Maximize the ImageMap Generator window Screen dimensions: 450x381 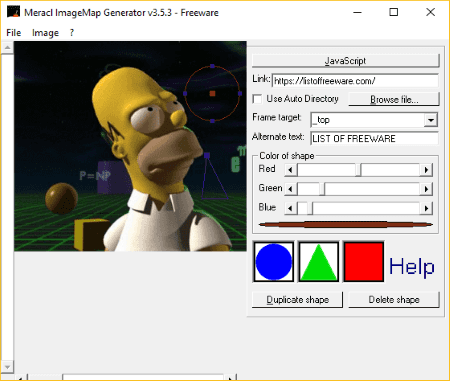394,13
